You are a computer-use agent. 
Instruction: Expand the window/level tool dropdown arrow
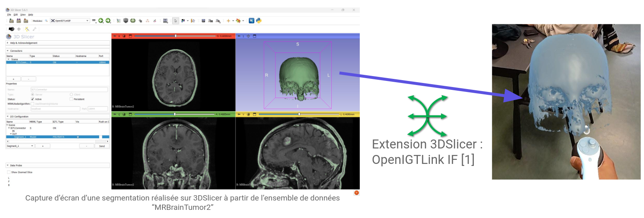point(188,21)
